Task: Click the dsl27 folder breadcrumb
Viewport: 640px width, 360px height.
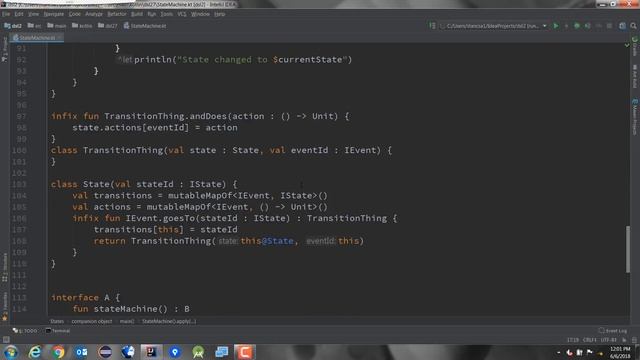Action: pos(108,26)
